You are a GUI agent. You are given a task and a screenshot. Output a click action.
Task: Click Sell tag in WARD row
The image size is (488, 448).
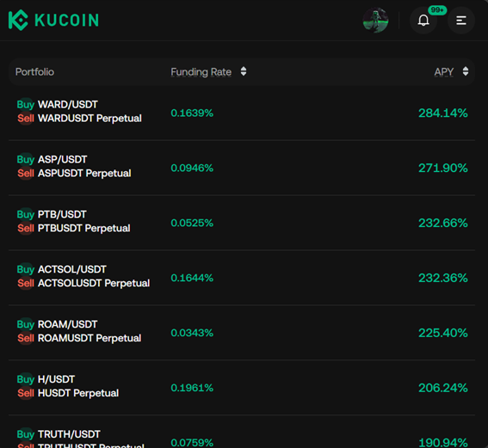point(26,118)
